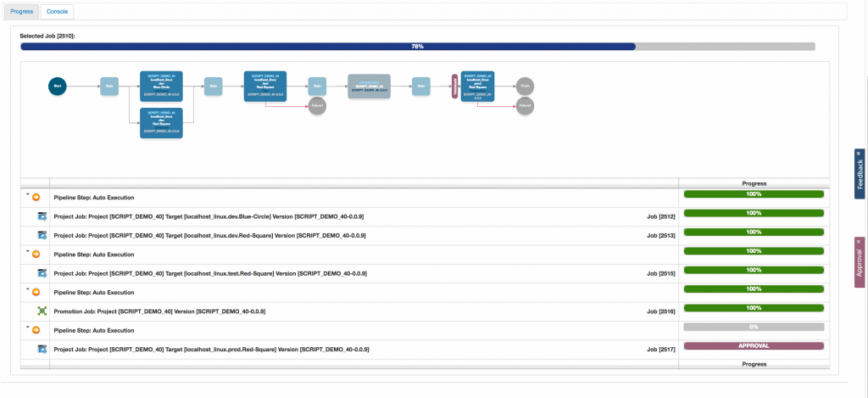Select the test.Red-Square Project Job row text

(210, 274)
